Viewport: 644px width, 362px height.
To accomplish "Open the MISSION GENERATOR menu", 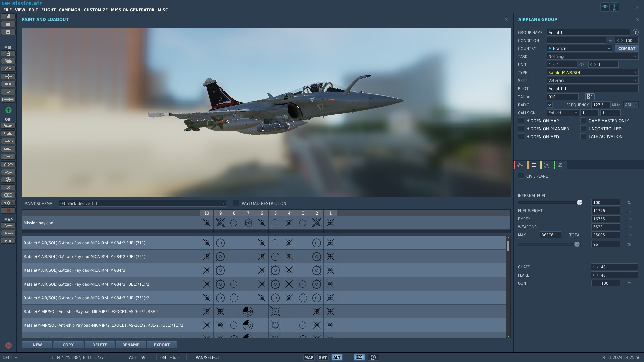I will point(132,10).
